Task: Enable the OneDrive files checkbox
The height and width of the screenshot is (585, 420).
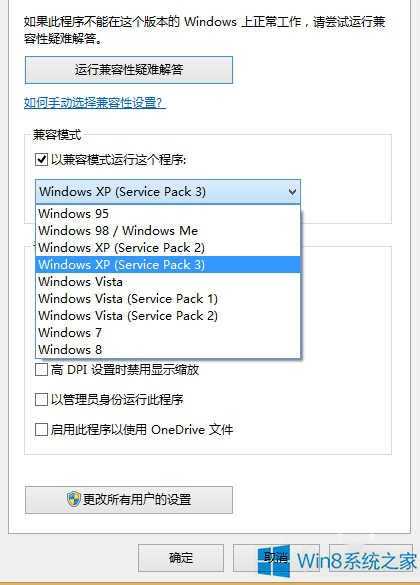Action: coord(41,429)
